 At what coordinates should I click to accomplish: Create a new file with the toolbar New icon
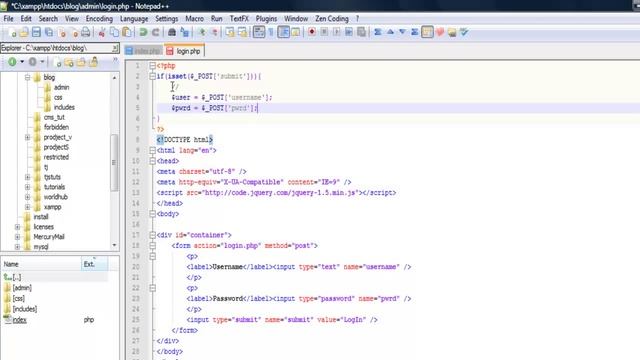[12, 32]
